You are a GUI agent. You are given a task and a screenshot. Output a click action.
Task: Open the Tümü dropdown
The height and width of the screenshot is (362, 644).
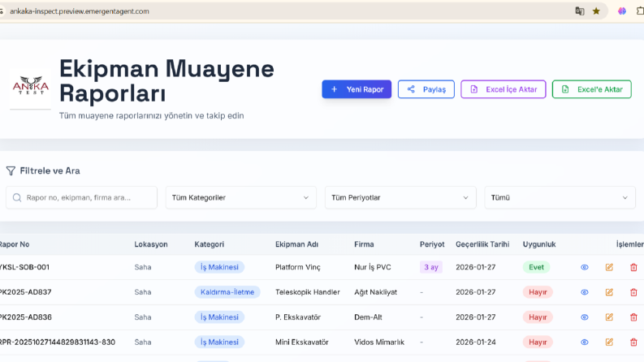560,197
